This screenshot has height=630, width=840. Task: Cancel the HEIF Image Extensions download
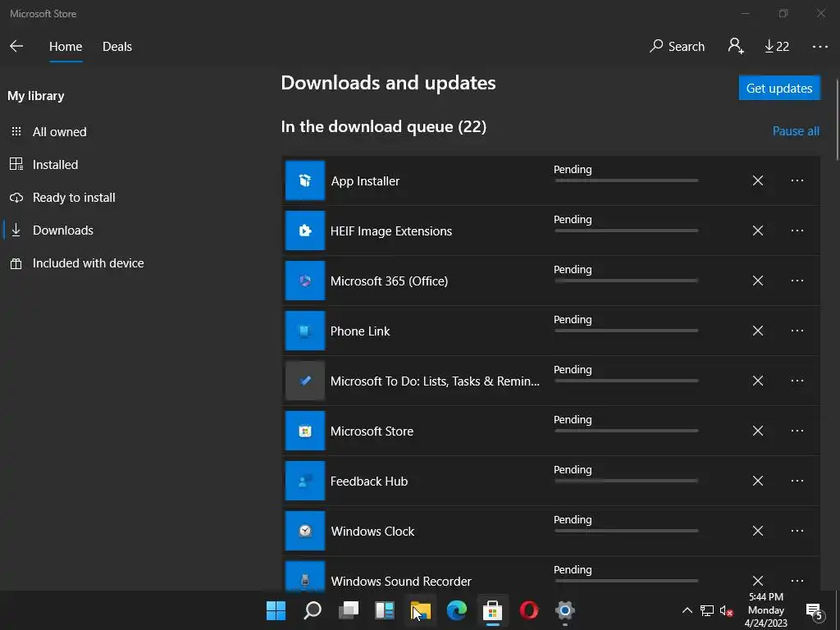pyautogui.click(x=757, y=231)
